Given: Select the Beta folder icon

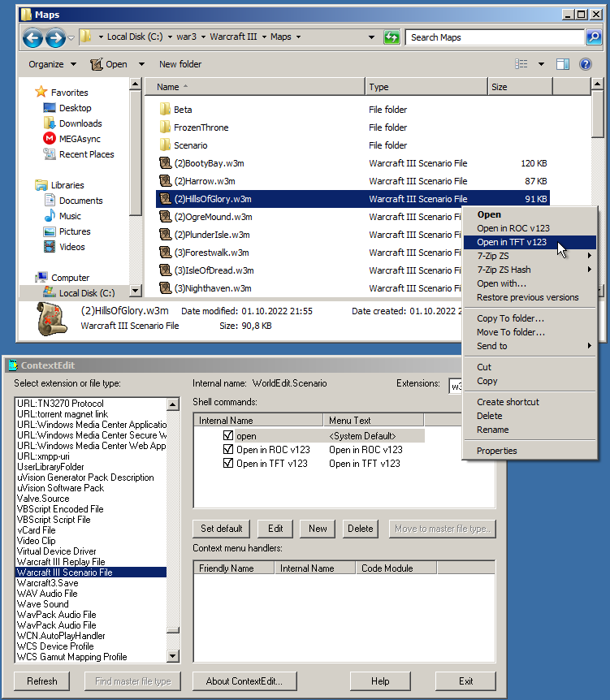Looking at the screenshot, I should 165,110.
